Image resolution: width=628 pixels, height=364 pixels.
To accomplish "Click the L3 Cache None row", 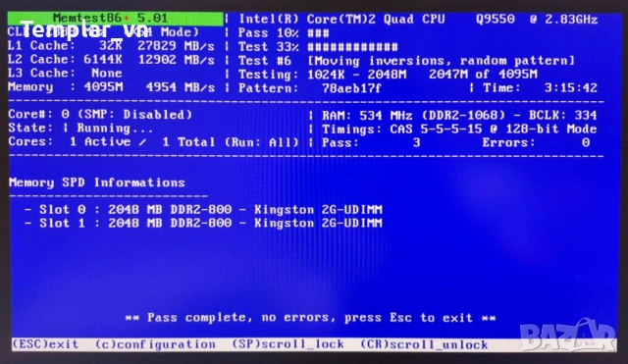I will [x=65, y=74].
